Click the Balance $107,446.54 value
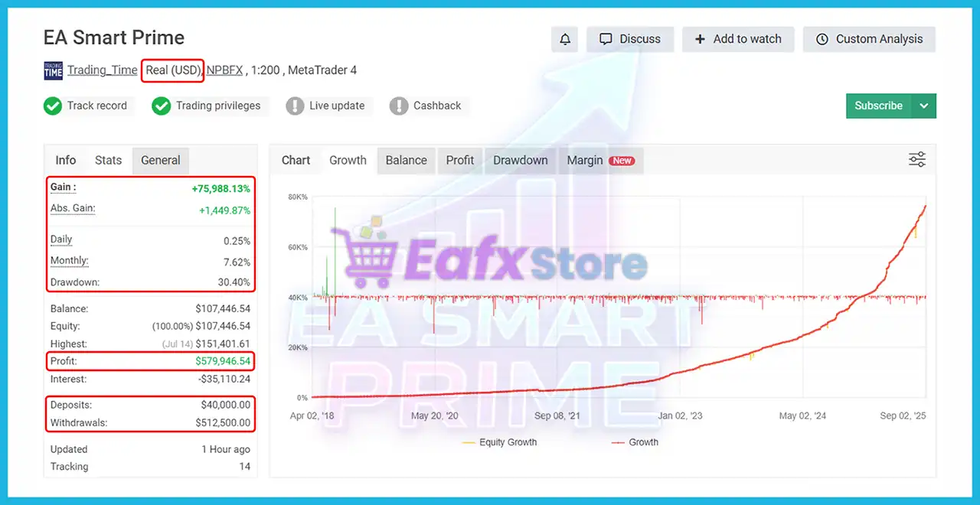 pyautogui.click(x=224, y=309)
